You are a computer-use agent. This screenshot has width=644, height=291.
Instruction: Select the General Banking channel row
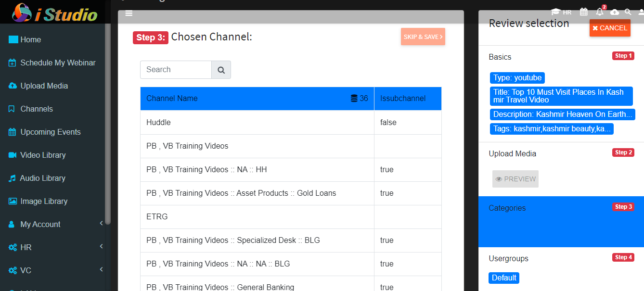tap(291, 283)
